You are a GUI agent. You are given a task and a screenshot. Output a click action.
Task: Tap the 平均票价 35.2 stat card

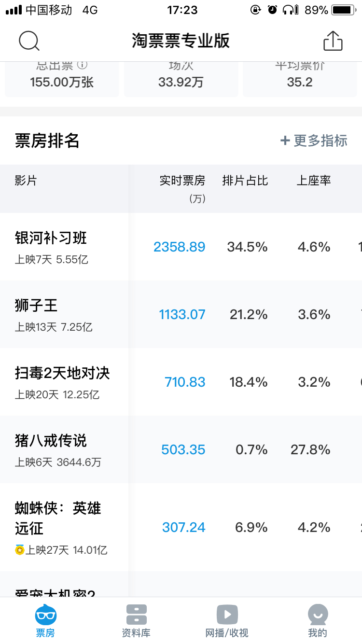[300, 79]
